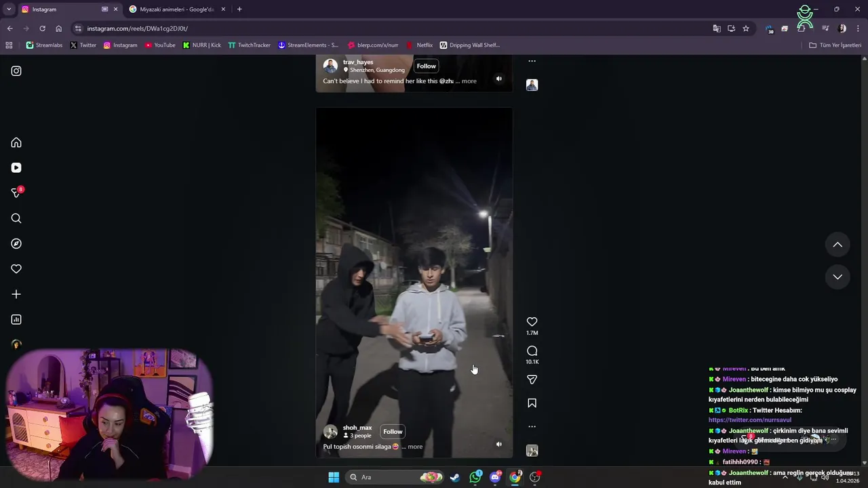868x488 pixels.
Task: Open Explore compass icon in sidebar
Action: pos(16,243)
